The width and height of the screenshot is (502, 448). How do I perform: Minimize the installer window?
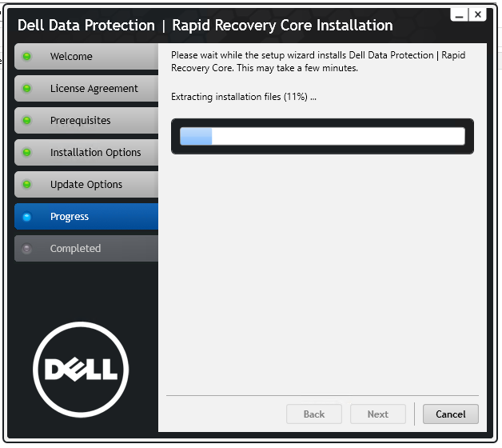[460, 14]
